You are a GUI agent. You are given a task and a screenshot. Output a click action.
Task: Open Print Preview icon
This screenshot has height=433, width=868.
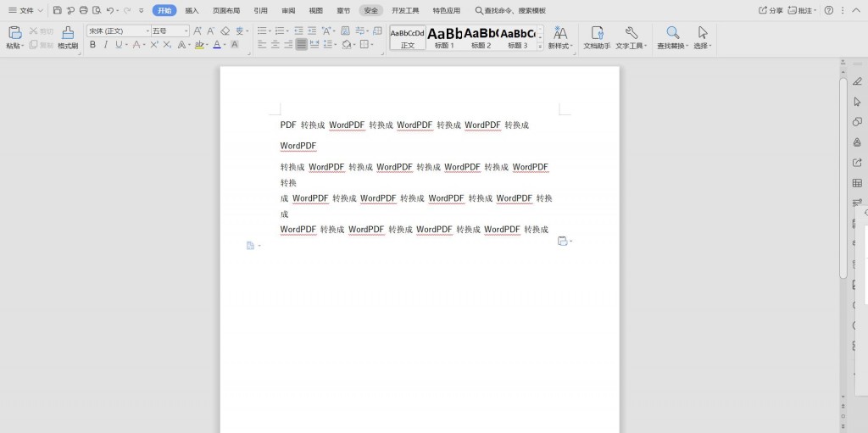coord(97,10)
